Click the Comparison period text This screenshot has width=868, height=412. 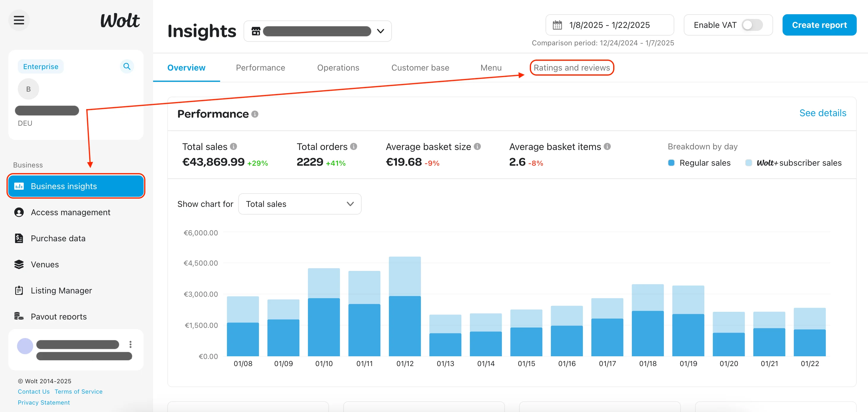[x=603, y=43]
